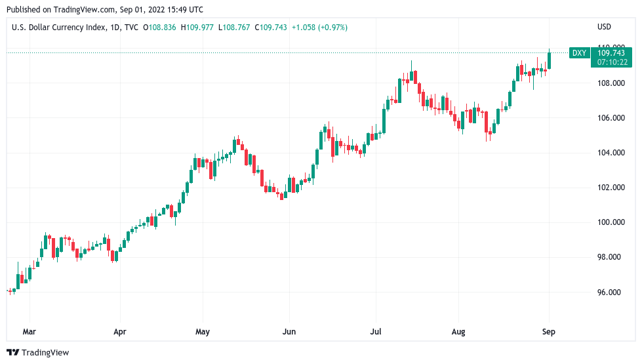Click the 07:10:22 countdown timer tag
Image resolution: width=642 pixels, height=364 pixels.
pyautogui.click(x=612, y=62)
